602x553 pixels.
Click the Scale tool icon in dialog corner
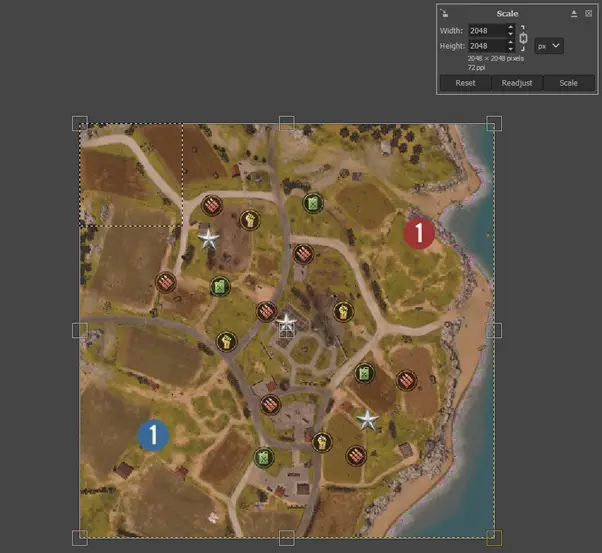click(444, 14)
